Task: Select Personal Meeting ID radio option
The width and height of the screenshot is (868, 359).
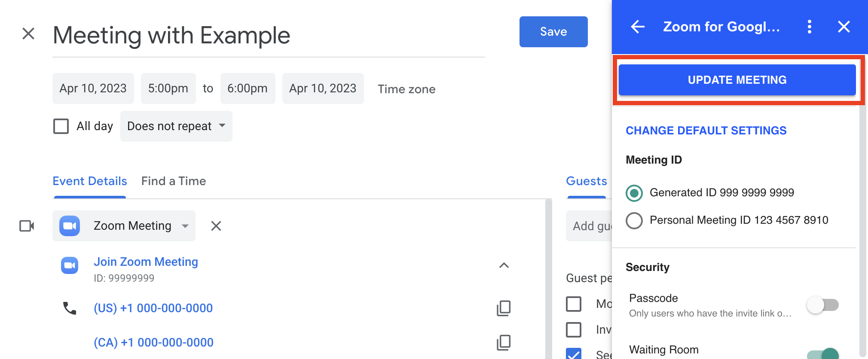Action: point(634,220)
